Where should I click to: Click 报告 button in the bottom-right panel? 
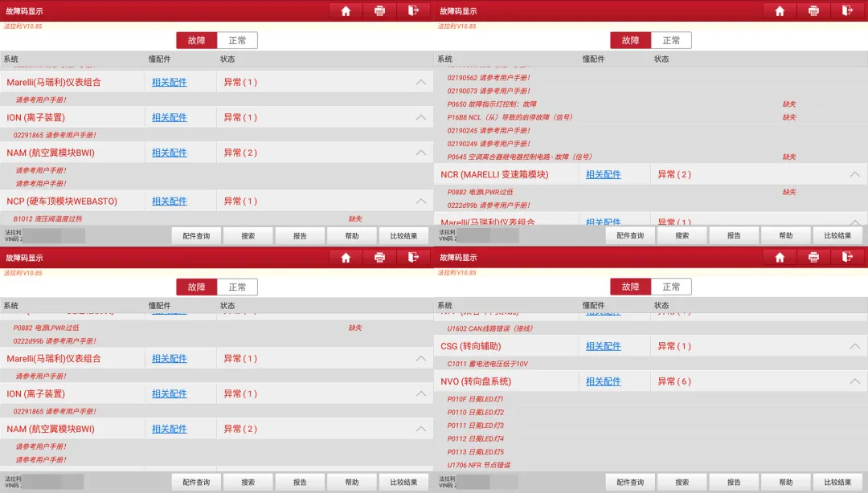[734, 483]
